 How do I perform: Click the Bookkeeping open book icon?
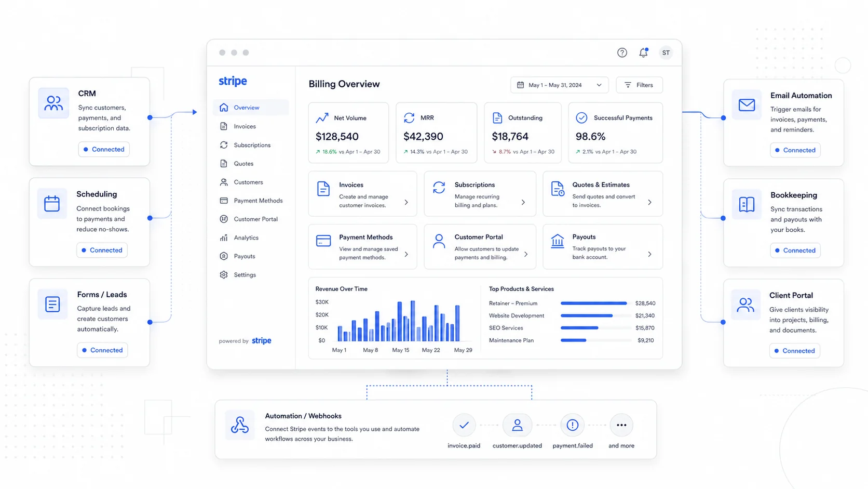747,204
